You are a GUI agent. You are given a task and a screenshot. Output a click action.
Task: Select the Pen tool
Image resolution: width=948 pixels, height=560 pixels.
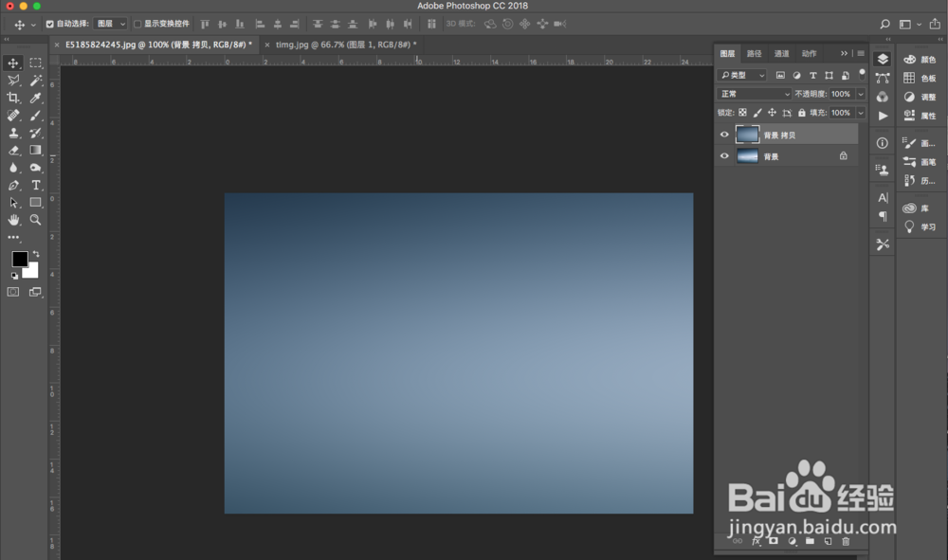pos(13,186)
